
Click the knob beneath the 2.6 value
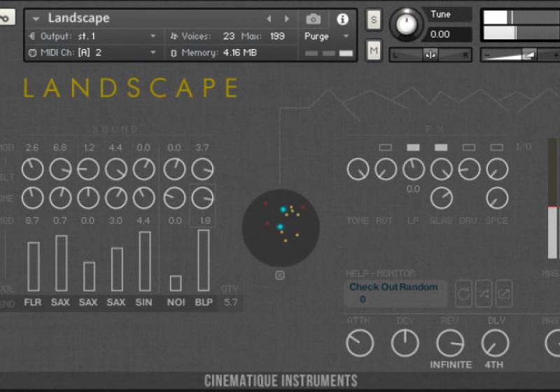[32, 169]
